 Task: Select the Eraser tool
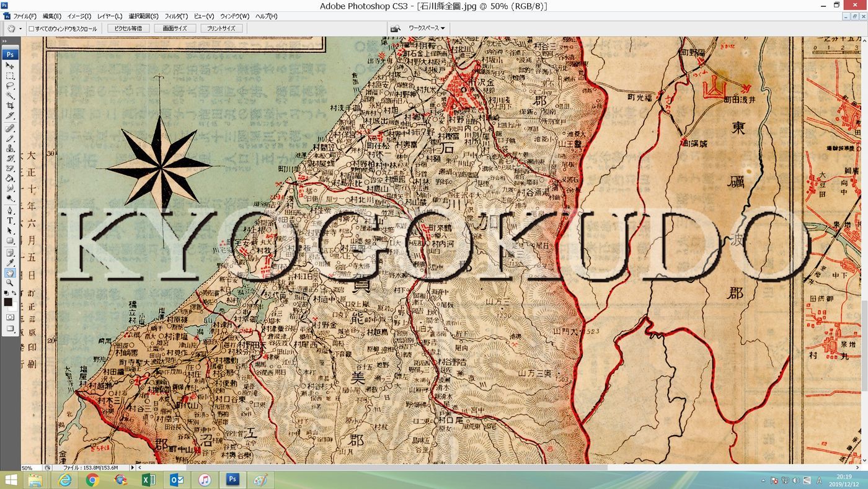tap(10, 168)
